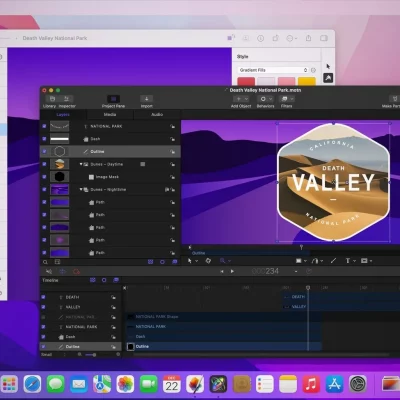400x400 pixels.
Task: Open the Library panel in Motion
Action: 52,99
